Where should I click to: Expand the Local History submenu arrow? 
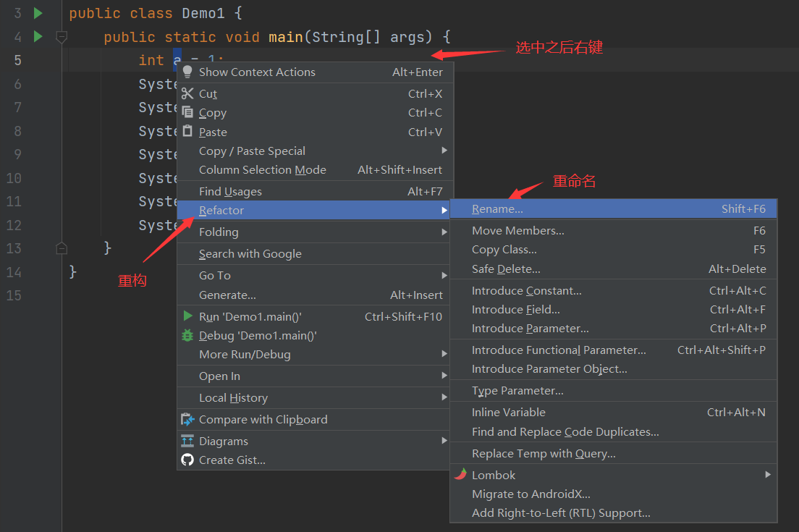pyautogui.click(x=444, y=397)
